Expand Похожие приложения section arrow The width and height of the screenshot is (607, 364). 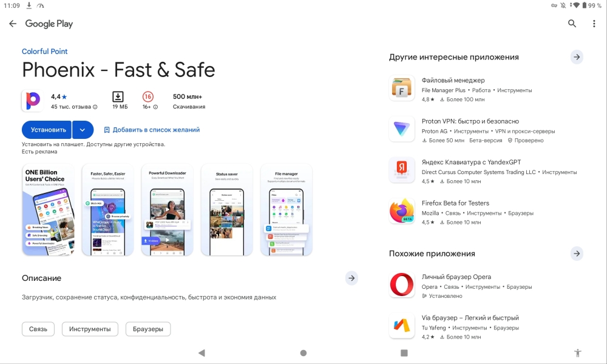[x=577, y=254]
